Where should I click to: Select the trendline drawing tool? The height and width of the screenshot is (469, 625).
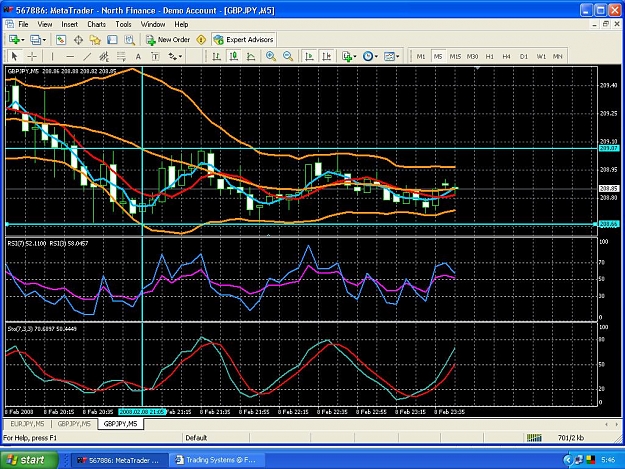87,57
